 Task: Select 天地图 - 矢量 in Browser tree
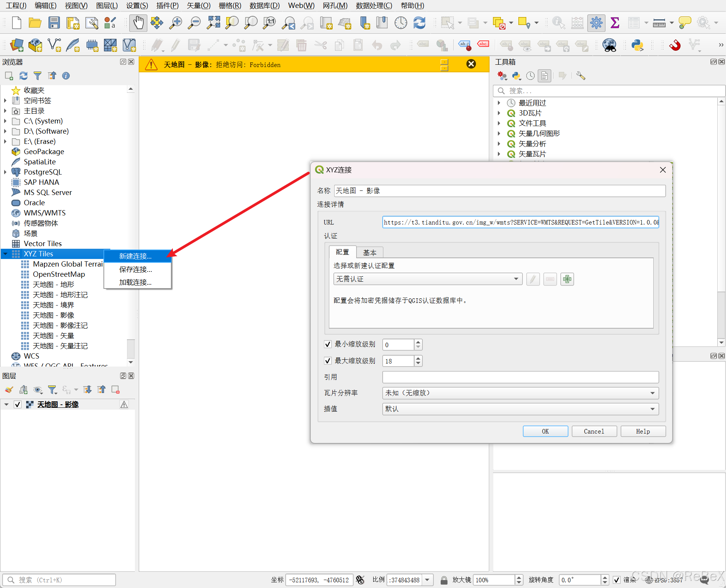[53, 335]
